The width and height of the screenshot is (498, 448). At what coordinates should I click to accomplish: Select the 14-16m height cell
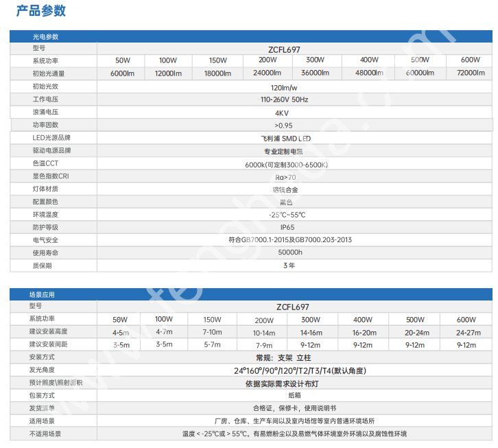tap(311, 333)
